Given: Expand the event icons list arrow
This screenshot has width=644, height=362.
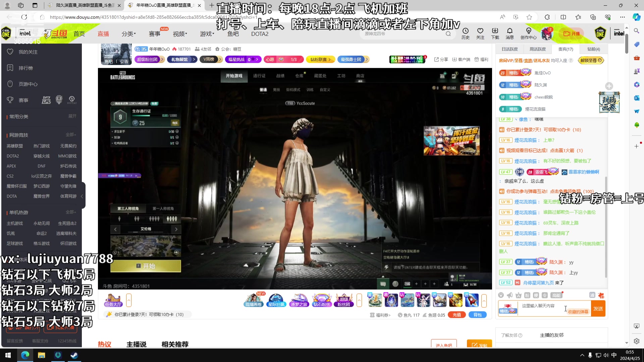Looking at the screenshot, I should click(x=359, y=300).
